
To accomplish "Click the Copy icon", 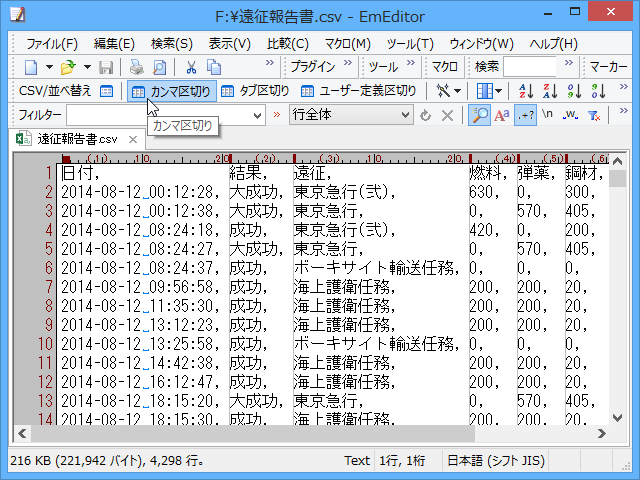I will [214, 67].
